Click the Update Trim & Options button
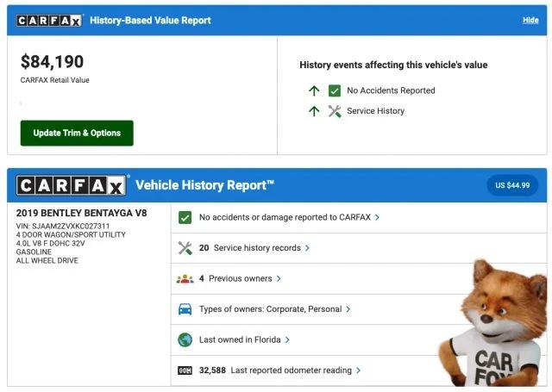 click(77, 133)
